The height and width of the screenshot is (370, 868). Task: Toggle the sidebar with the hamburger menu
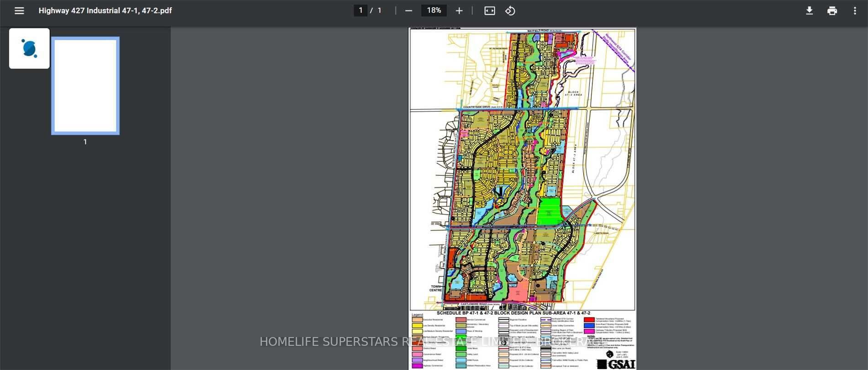click(19, 11)
